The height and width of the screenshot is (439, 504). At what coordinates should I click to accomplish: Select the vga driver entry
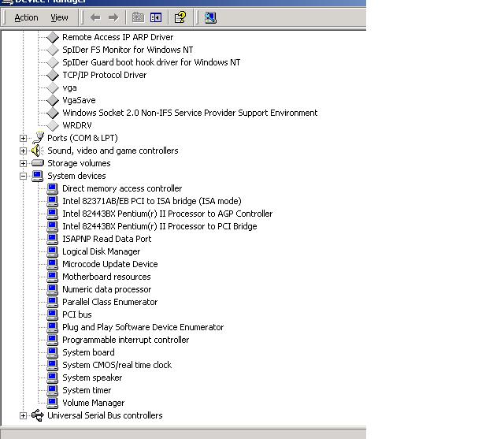69,87
